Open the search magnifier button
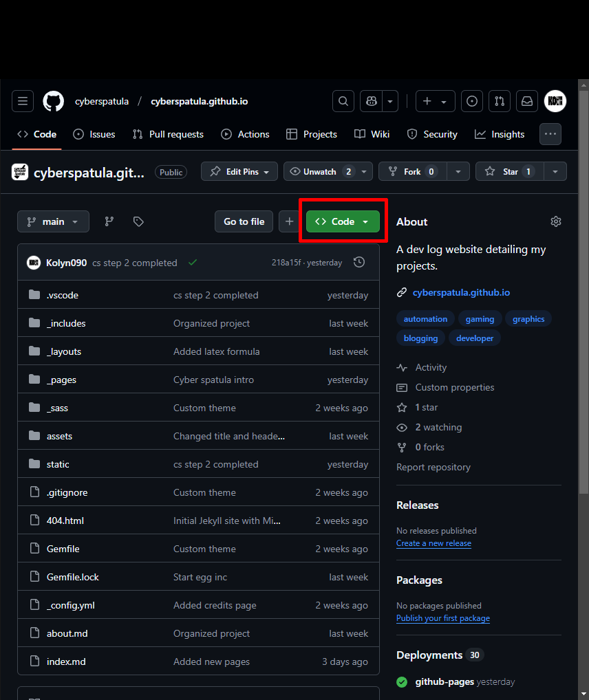 pyautogui.click(x=343, y=101)
